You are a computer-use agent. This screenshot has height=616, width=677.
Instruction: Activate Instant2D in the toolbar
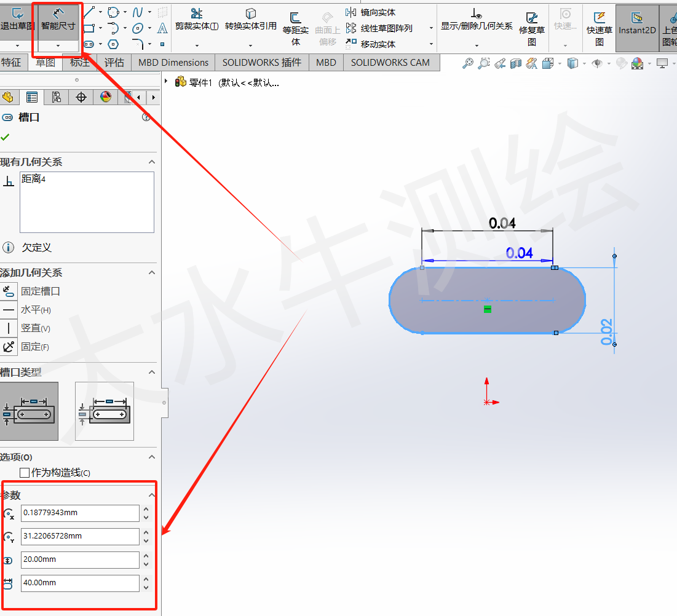pos(636,25)
